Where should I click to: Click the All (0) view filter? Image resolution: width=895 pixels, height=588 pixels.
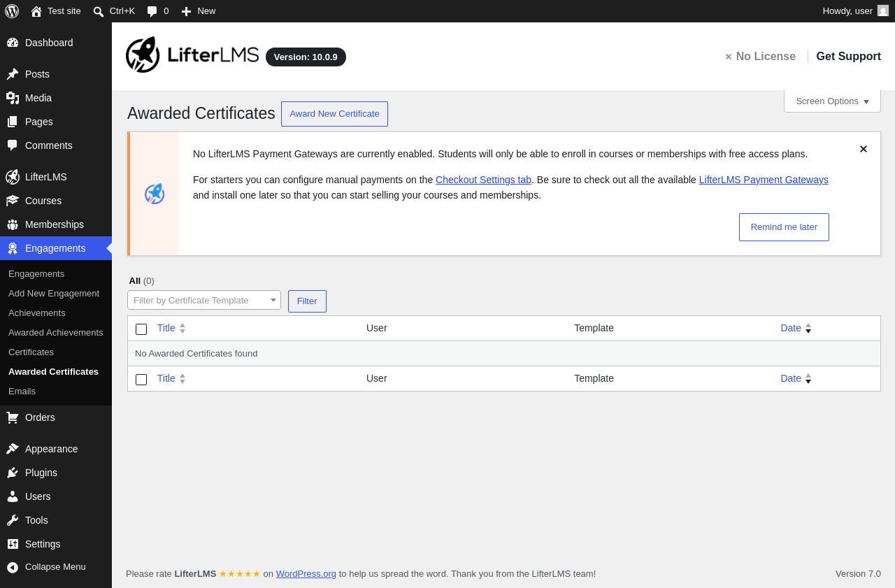tap(141, 280)
